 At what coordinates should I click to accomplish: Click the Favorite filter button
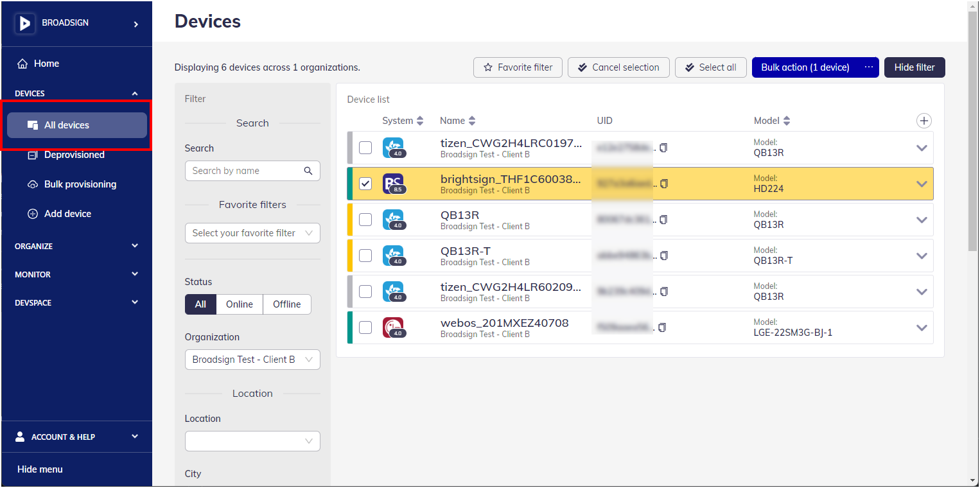[518, 67]
